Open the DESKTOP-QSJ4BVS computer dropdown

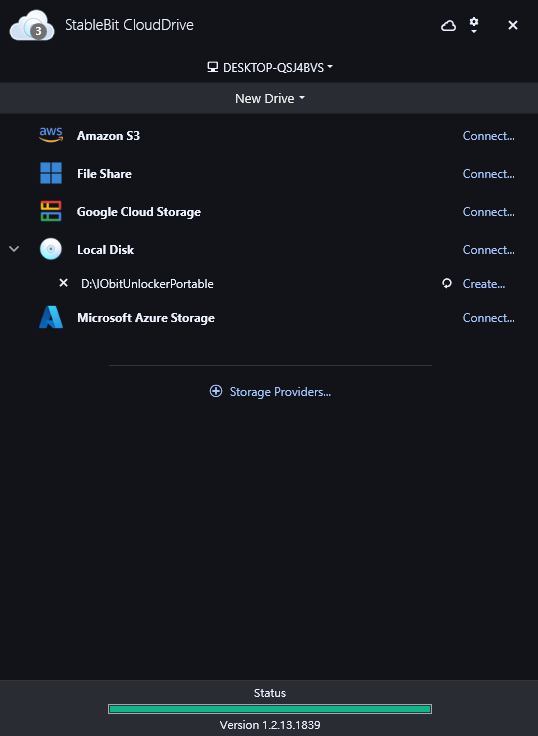270,67
